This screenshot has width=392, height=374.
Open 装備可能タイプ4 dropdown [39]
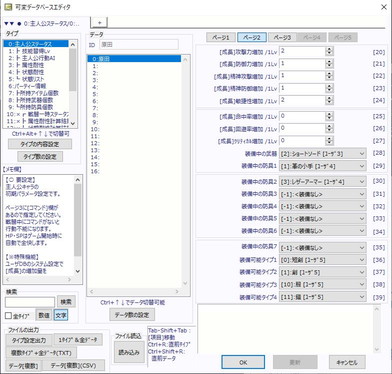click(x=322, y=297)
